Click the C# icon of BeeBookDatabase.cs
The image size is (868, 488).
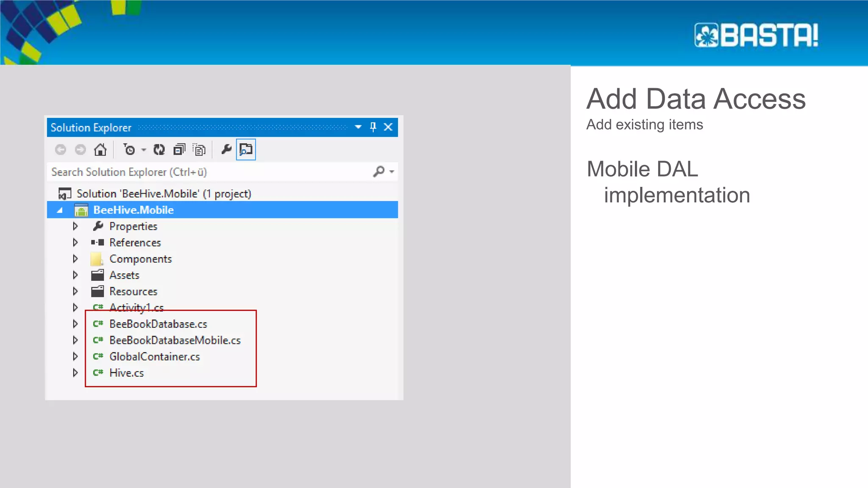pyautogui.click(x=98, y=324)
